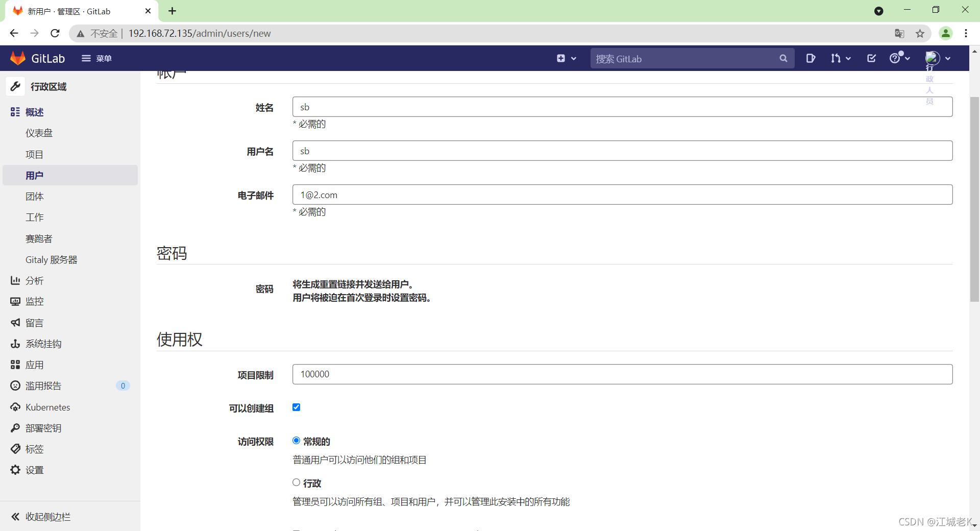
Task: Select the 新用户 · 管理区 tab
Action: tap(82, 11)
